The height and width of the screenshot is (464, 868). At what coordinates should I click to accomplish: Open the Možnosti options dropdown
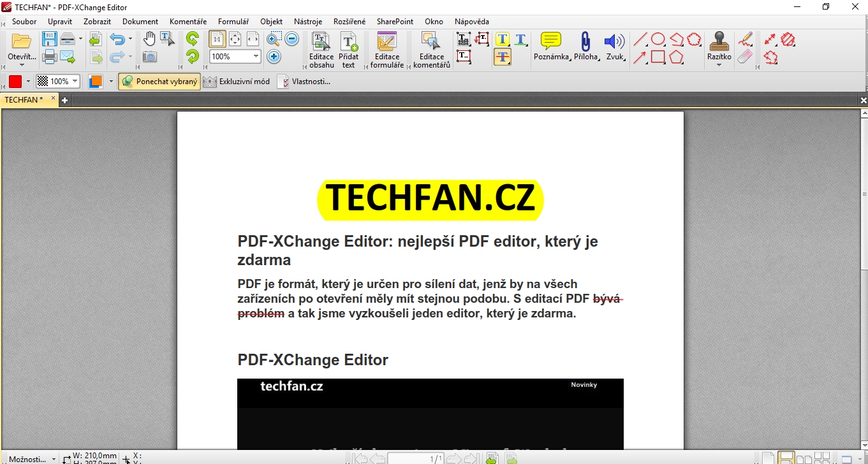click(x=31, y=459)
